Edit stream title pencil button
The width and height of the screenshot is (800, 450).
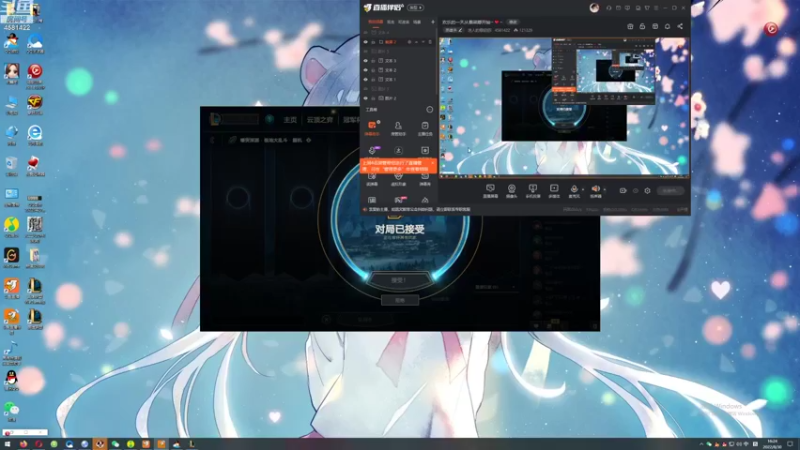460,30
